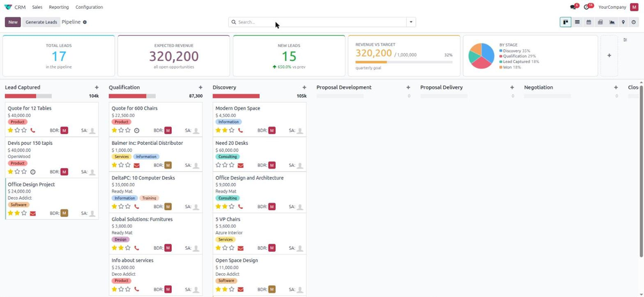Screen dimensions: 644x297
Task: Open the search options dropdown arrow
Action: pyautogui.click(x=411, y=22)
